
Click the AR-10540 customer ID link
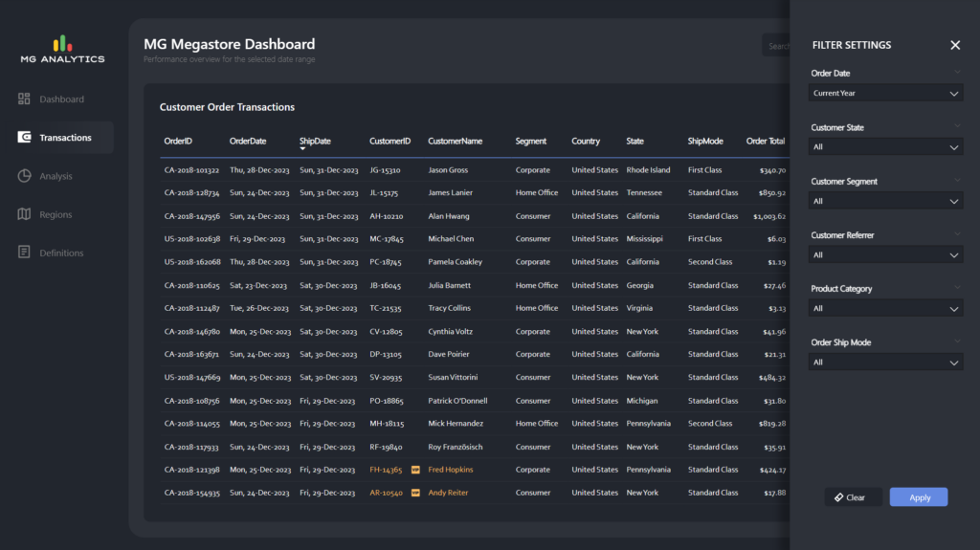[x=386, y=493]
